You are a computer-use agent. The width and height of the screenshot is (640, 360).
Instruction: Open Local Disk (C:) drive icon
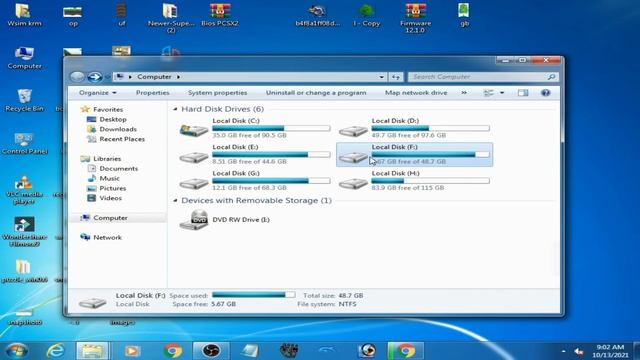coord(194,130)
